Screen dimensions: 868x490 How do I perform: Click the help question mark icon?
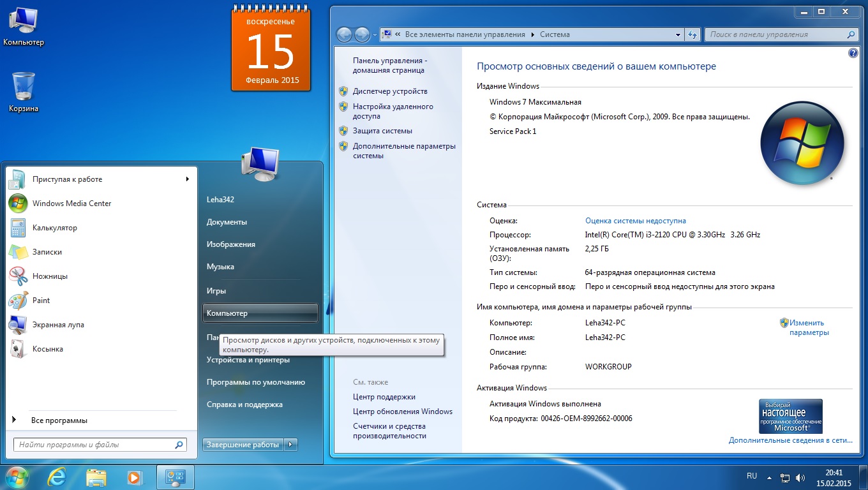pyautogui.click(x=853, y=54)
